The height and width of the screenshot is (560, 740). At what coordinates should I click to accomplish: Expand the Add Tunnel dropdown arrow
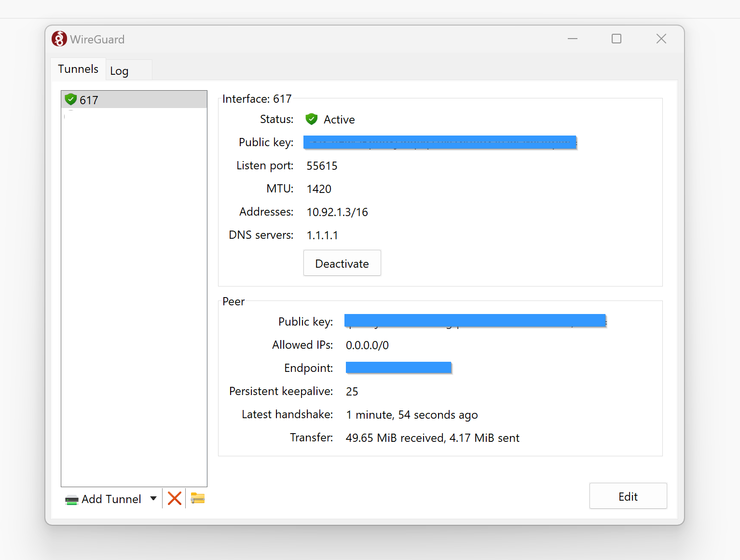tap(153, 498)
